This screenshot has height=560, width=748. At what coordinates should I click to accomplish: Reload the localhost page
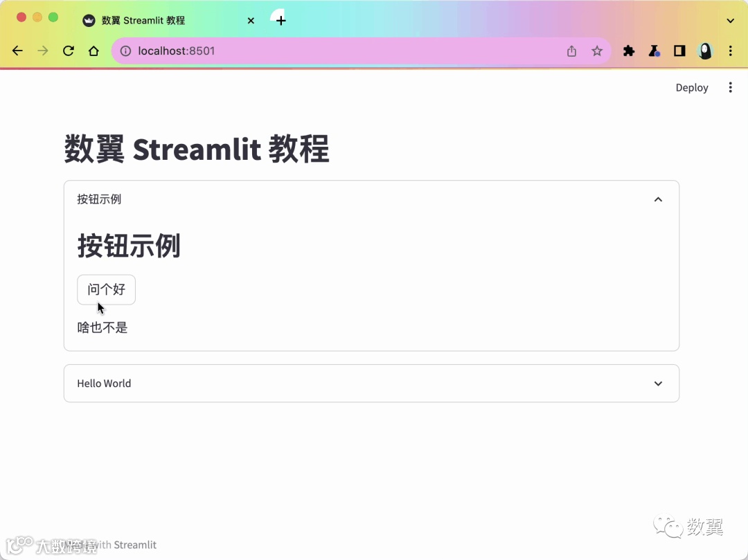(x=68, y=51)
